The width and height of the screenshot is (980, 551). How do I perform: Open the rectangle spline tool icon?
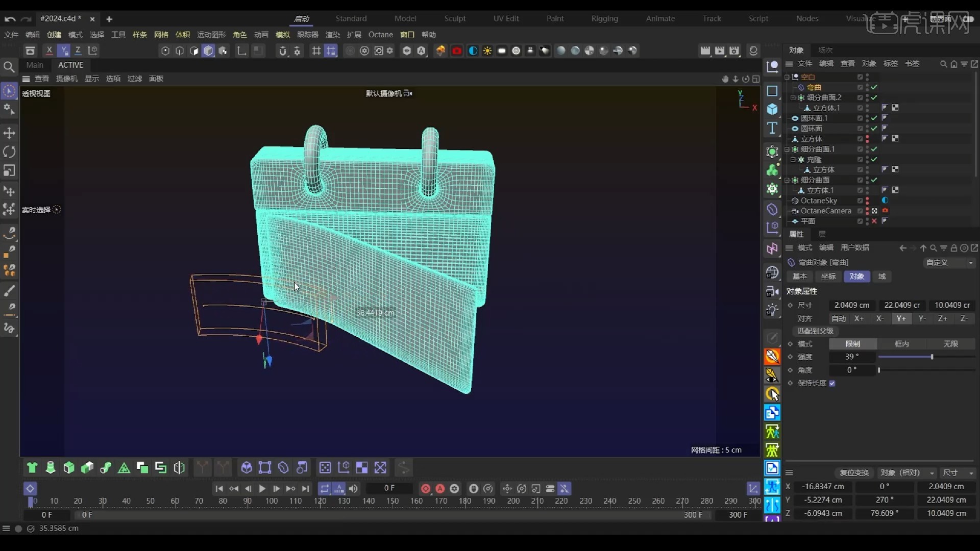pyautogui.click(x=772, y=91)
